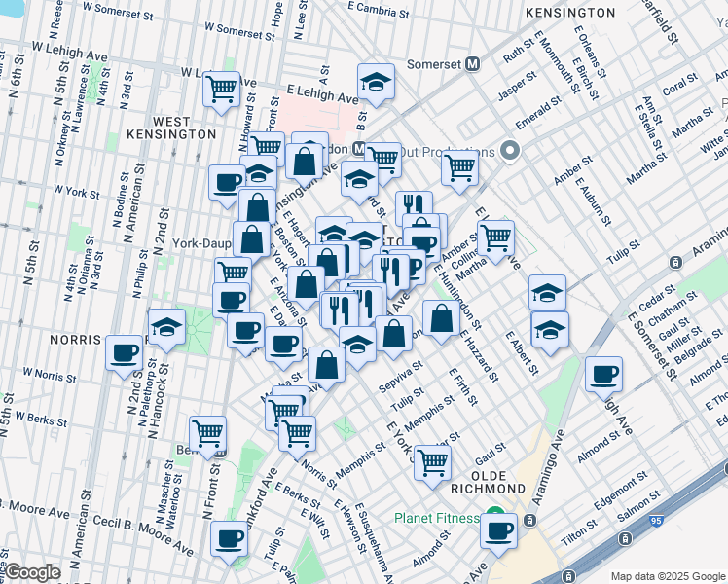Click the Emerald St street label

538,113
